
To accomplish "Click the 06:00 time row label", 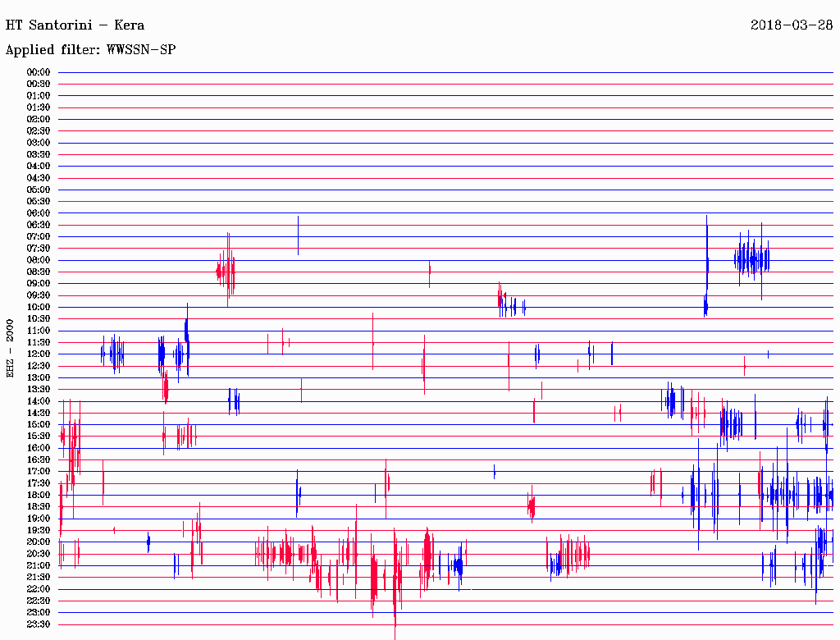I will 39,213.
